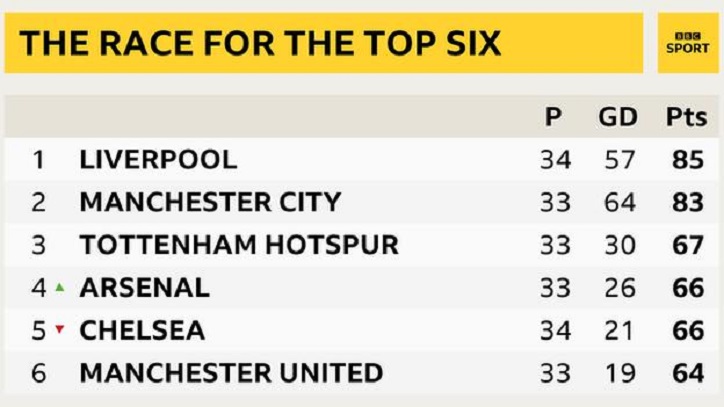The height and width of the screenshot is (407, 724).
Task: Click the Pts column header
Action: pyautogui.click(x=686, y=117)
